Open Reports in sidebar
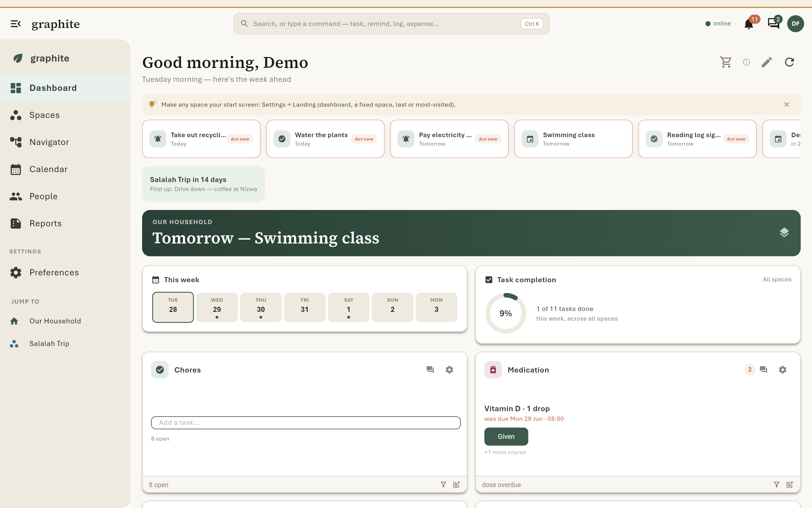The image size is (812, 508). [x=65, y=224]
